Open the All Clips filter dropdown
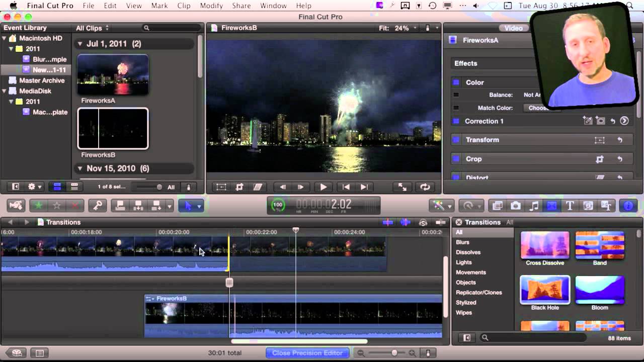 [x=93, y=28]
